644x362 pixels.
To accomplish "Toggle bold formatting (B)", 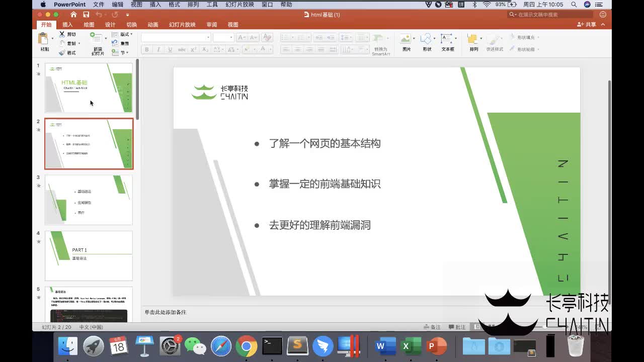I will (x=147, y=49).
